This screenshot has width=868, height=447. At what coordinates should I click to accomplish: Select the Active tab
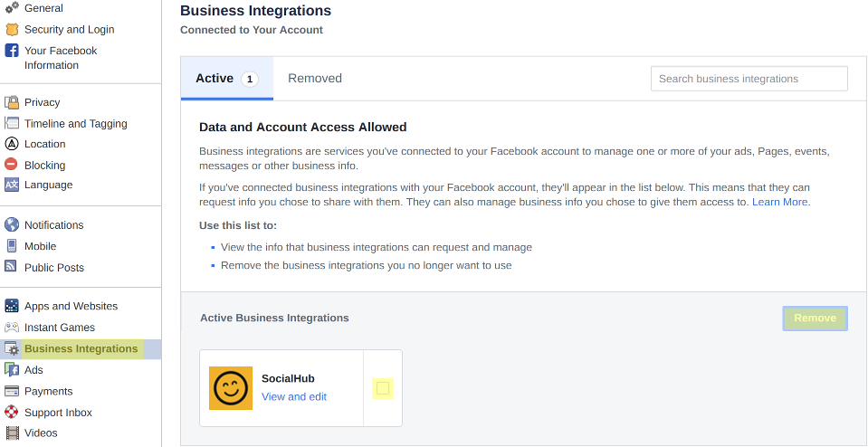(226, 79)
